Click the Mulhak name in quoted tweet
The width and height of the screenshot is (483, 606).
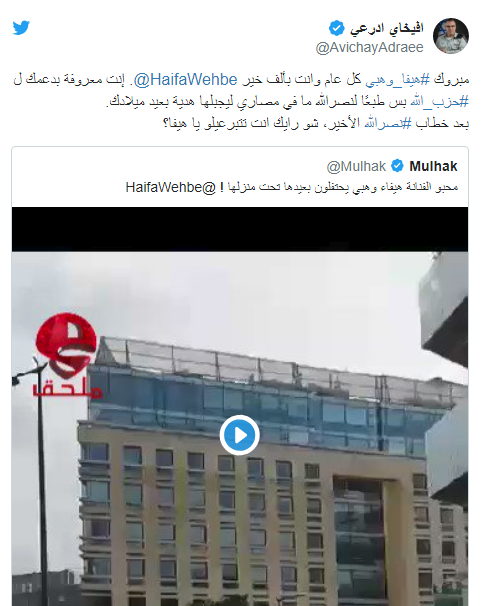[433, 166]
